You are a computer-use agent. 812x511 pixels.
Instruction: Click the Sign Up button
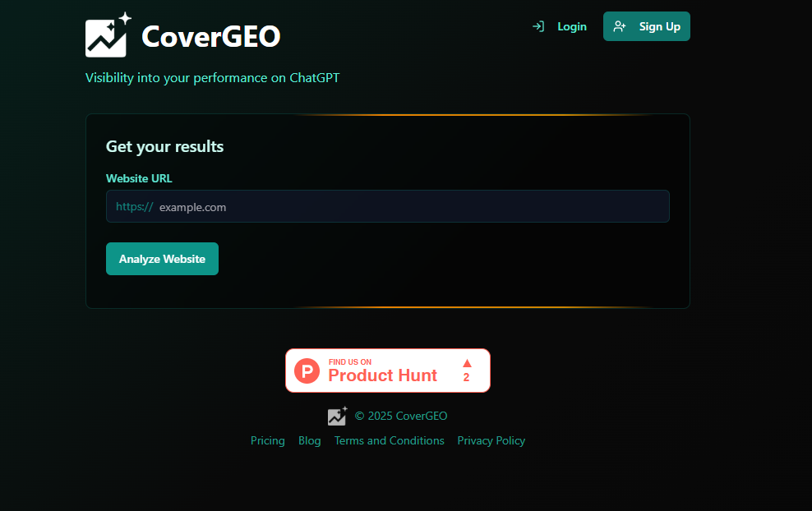(x=646, y=26)
